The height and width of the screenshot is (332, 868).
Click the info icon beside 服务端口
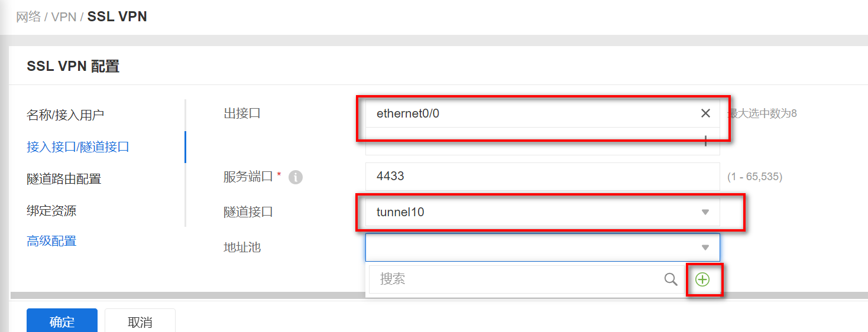coord(295,177)
